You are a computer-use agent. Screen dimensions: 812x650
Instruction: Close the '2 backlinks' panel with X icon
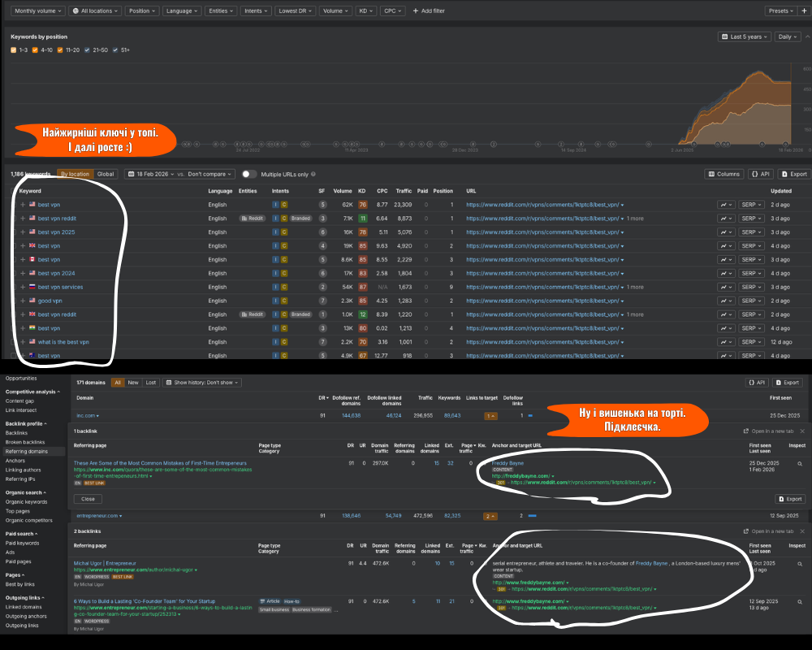coord(802,531)
